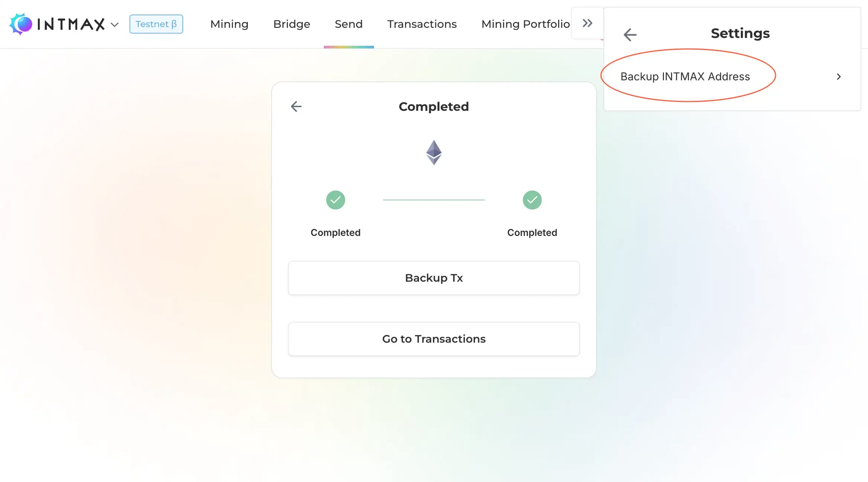The width and height of the screenshot is (868, 482).
Task: Click the right green checkmark indicator
Action: point(532,200)
